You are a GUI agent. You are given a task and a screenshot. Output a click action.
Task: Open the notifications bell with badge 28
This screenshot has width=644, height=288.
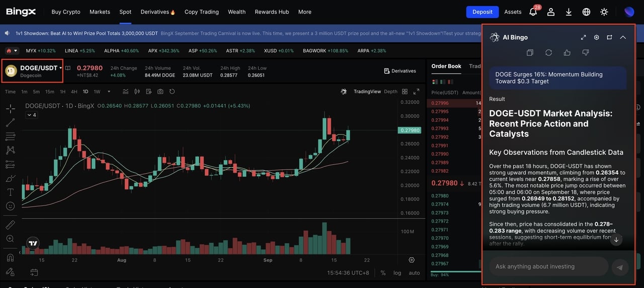tap(533, 12)
